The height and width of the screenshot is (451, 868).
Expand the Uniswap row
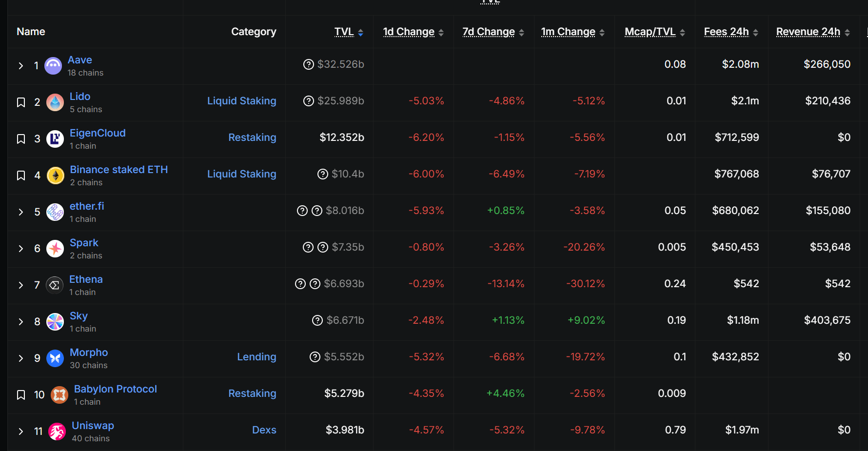tap(21, 431)
